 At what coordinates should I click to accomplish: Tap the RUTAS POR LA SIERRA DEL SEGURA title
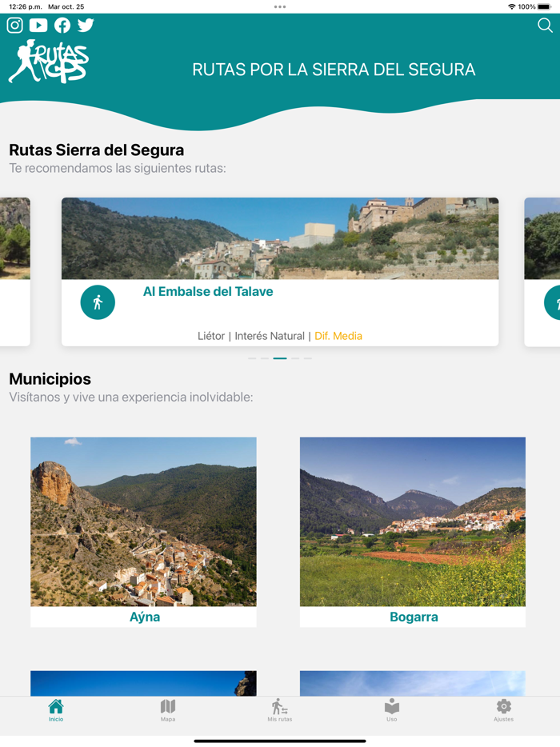pyautogui.click(x=334, y=70)
